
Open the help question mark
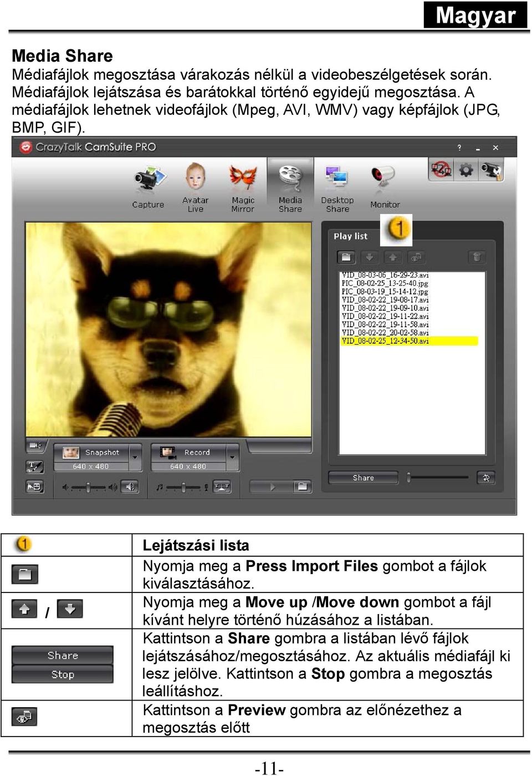(x=459, y=148)
